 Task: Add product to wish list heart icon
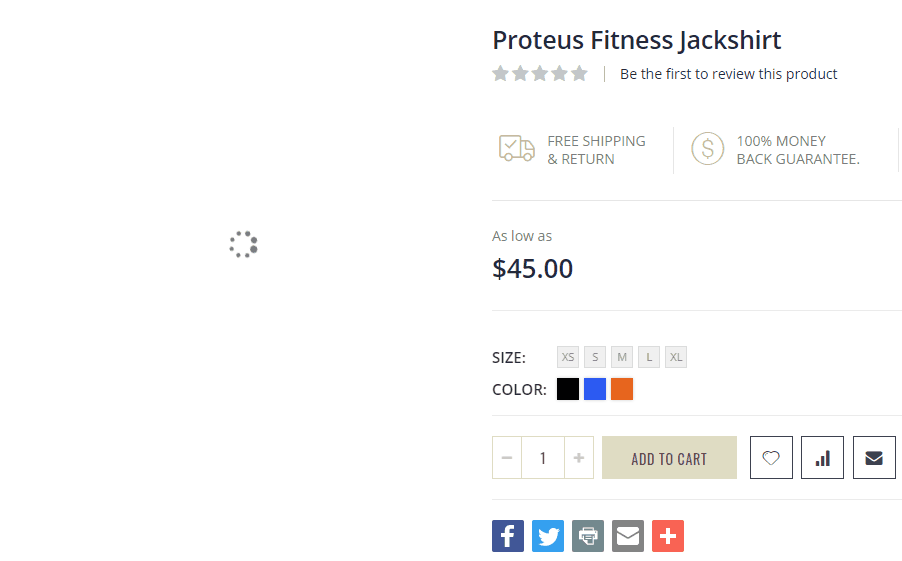click(771, 458)
